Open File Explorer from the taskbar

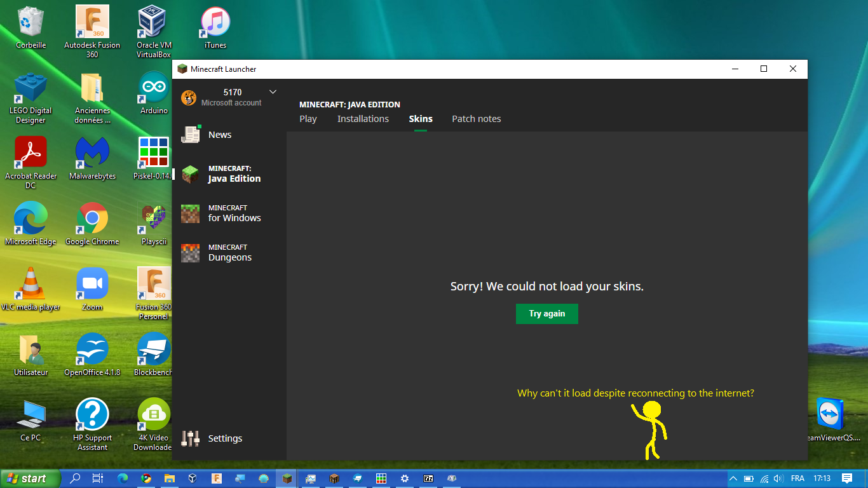coord(170,478)
